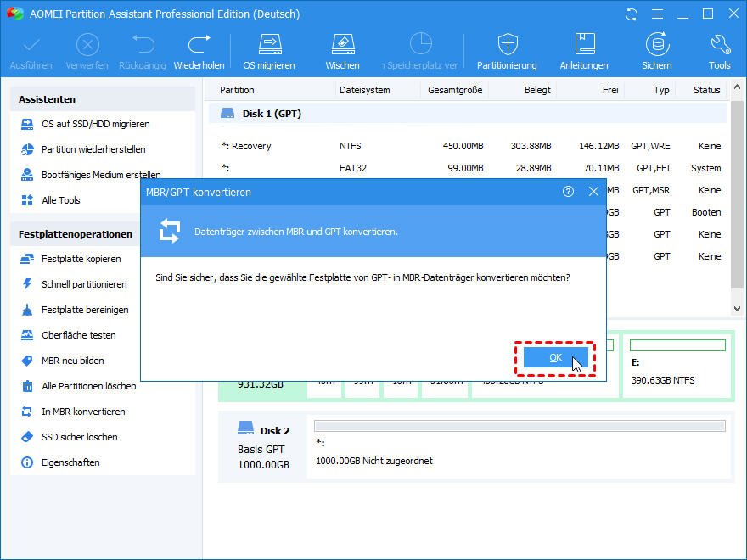747x560 pixels.
Task: Click the Belegt column header
Action: [537, 90]
